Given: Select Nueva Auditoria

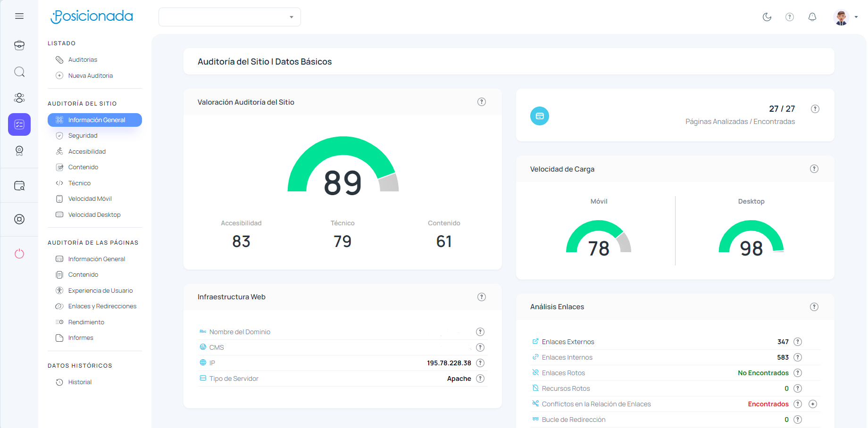Looking at the screenshot, I should 91,75.
